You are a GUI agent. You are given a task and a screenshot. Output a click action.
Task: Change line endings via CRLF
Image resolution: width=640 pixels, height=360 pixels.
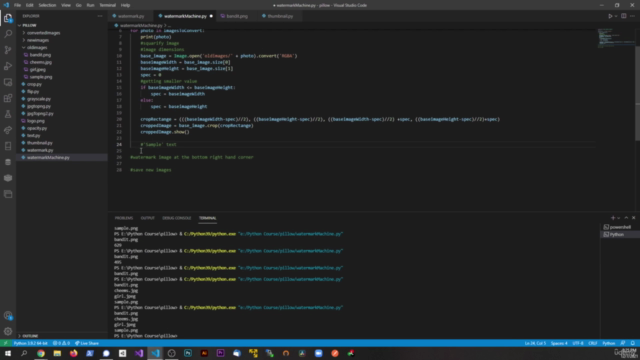[593, 343]
